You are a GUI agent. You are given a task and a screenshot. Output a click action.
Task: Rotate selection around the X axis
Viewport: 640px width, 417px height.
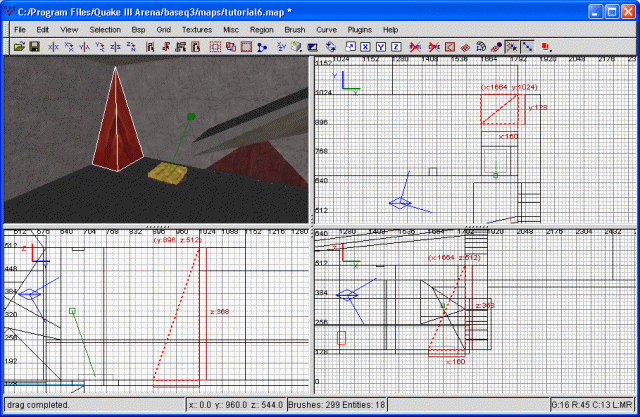tap(69, 47)
